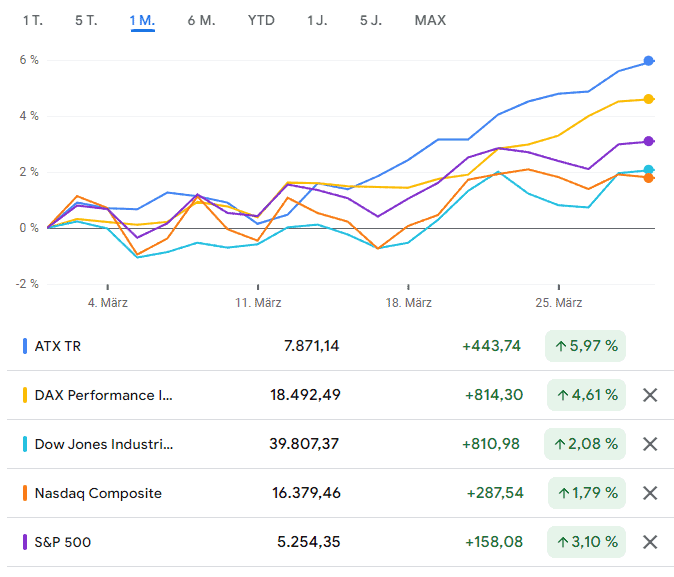Click the -2 % y-axis label

tap(27, 284)
